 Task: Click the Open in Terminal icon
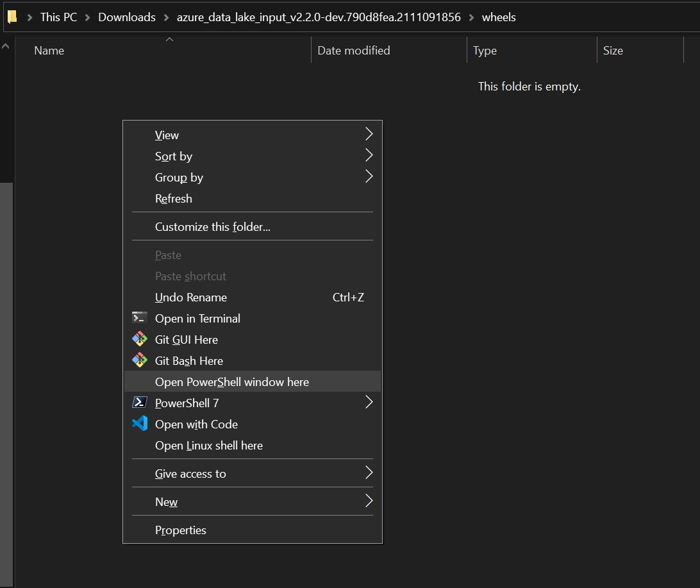[x=139, y=317]
